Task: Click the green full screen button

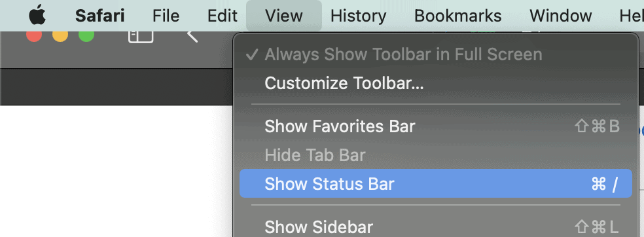Action: (x=86, y=36)
